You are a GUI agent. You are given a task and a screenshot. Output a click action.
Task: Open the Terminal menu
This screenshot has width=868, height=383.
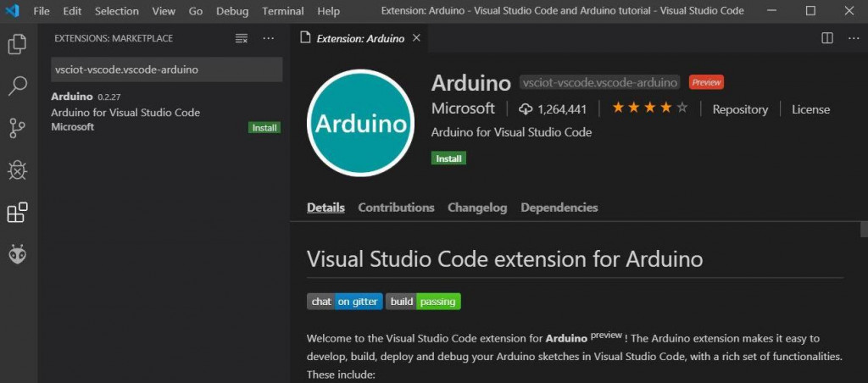coord(283,11)
